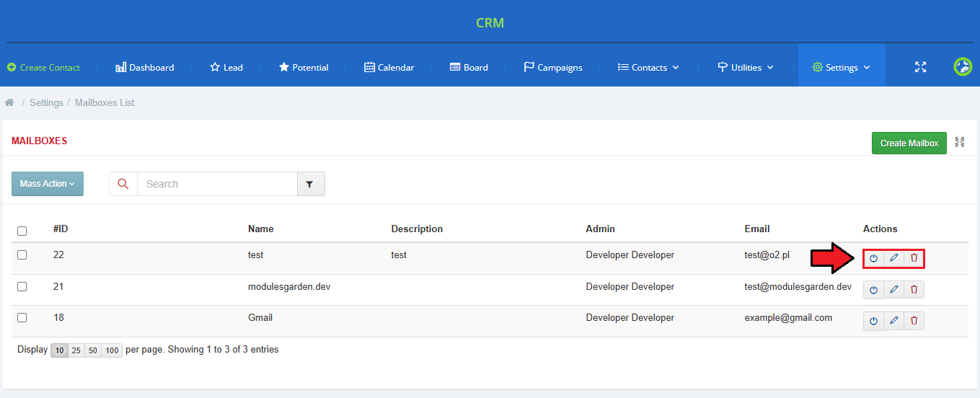Sort by the Admin column header
This screenshot has height=398, width=980.
(x=601, y=229)
